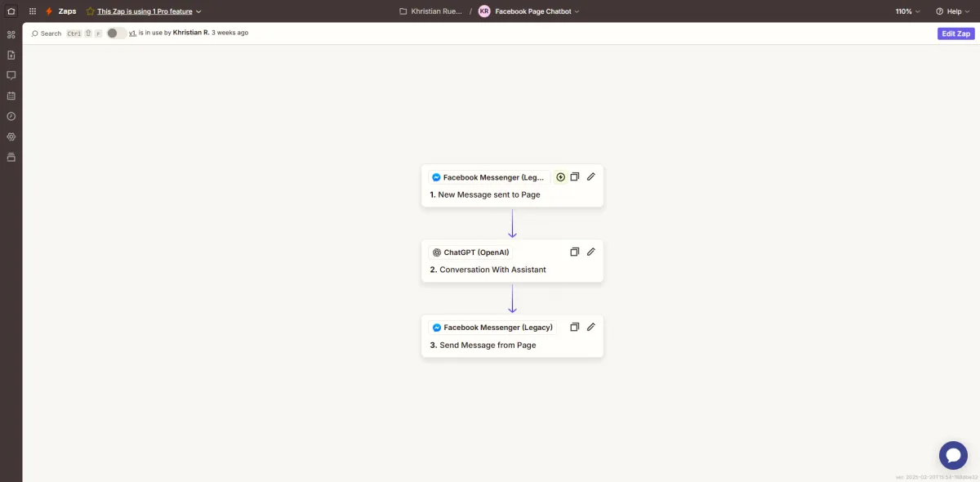
Task: Edit the ChatGPT step with the pencil icon
Action: 591,252
